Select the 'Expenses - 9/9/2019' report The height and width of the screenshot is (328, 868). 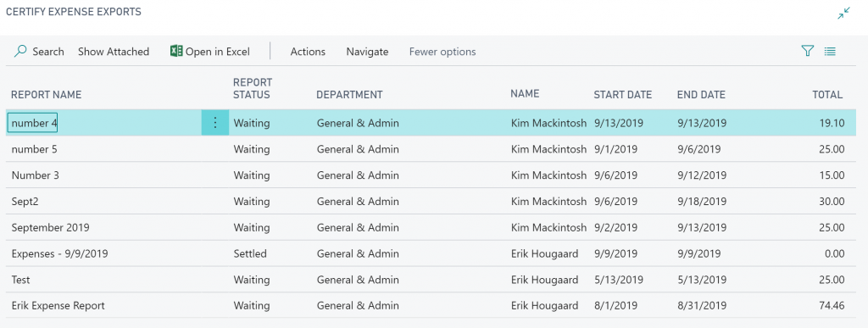click(60, 254)
